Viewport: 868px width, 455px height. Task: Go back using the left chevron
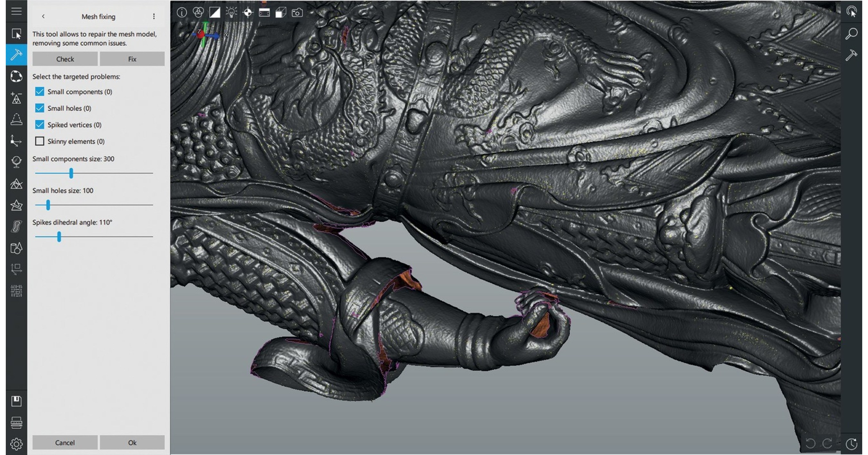coord(43,16)
